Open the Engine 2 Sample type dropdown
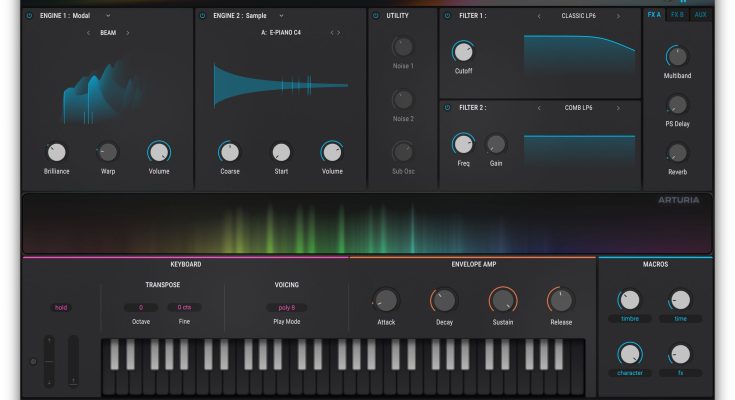The image size is (735, 400). coord(282,16)
